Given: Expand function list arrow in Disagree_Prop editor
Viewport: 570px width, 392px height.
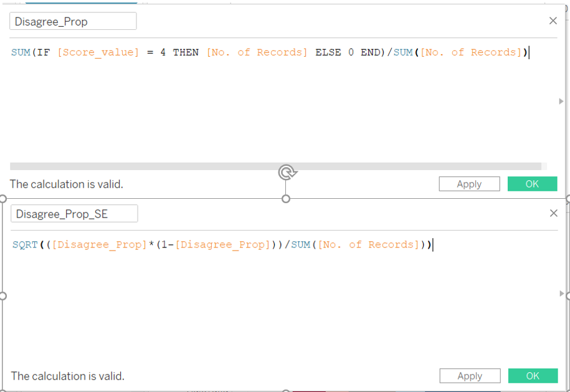Looking at the screenshot, I should pos(561,101).
